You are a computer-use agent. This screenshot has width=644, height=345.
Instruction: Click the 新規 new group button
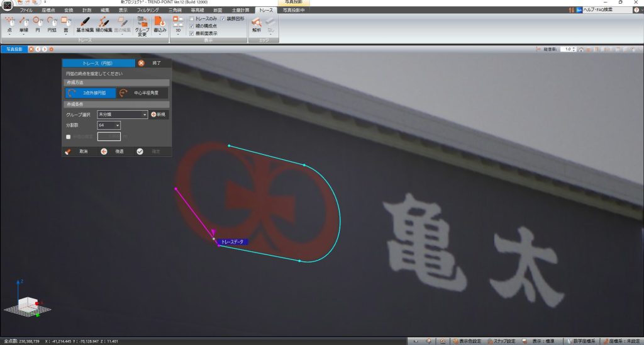[x=158, y=115]
